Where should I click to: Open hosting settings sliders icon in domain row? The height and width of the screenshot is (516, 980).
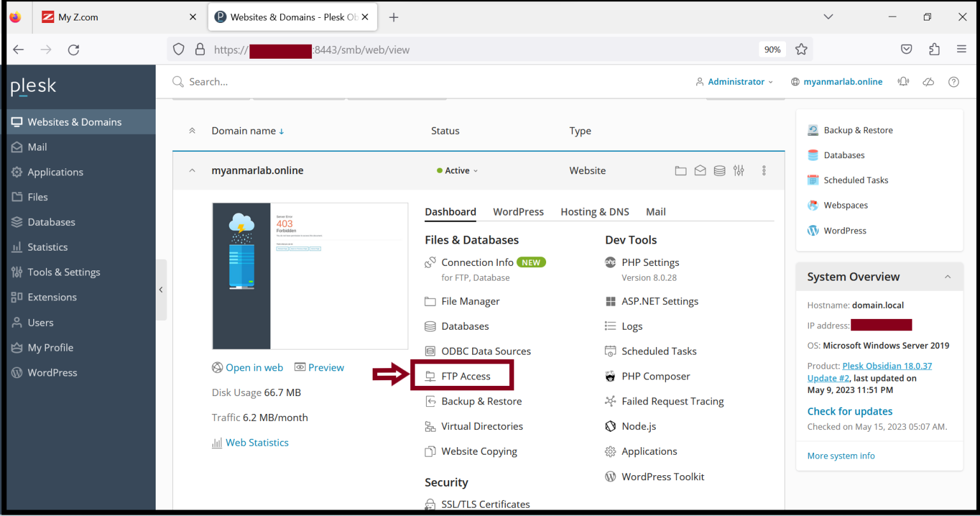tap(739, 170)
